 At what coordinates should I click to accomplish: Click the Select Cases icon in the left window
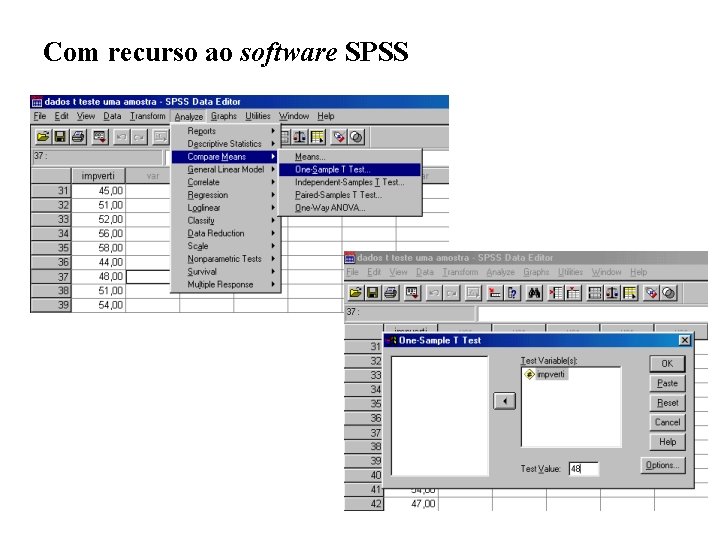[317, 137]
